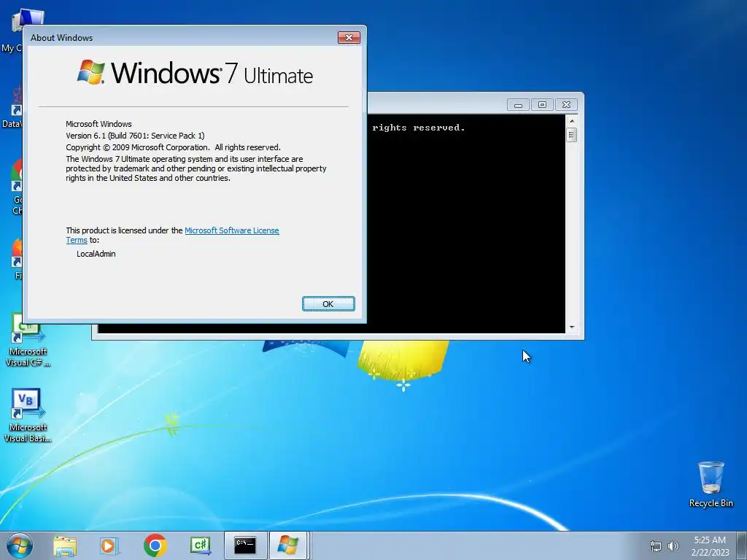Close the command prompt window
Image resolution: width=747 pixels, height=560 pixels.
[566, 105]
